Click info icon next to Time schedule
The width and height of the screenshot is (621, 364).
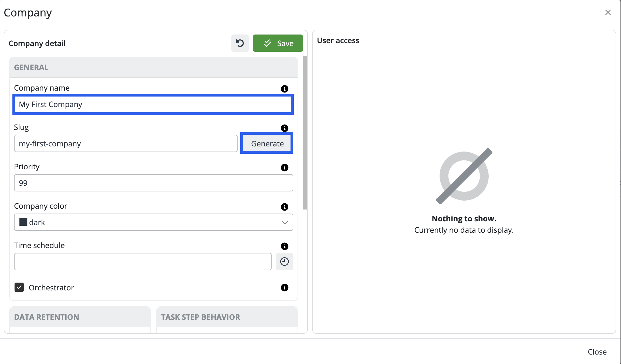tap(284, 246)
